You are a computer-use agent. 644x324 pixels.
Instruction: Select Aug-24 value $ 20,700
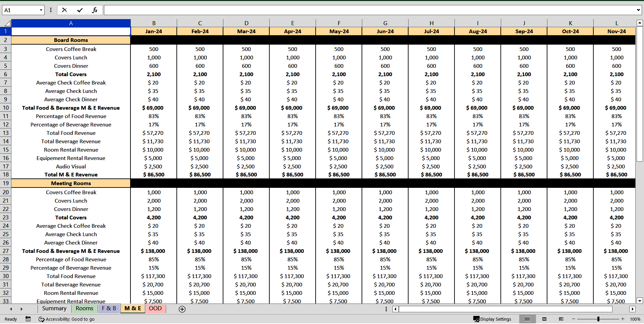coord(478,284)
